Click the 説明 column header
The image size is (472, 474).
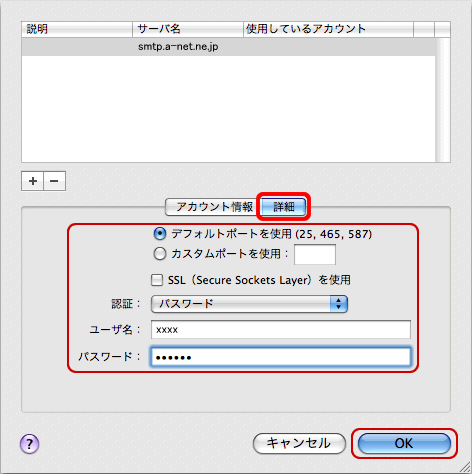[77, 29]
